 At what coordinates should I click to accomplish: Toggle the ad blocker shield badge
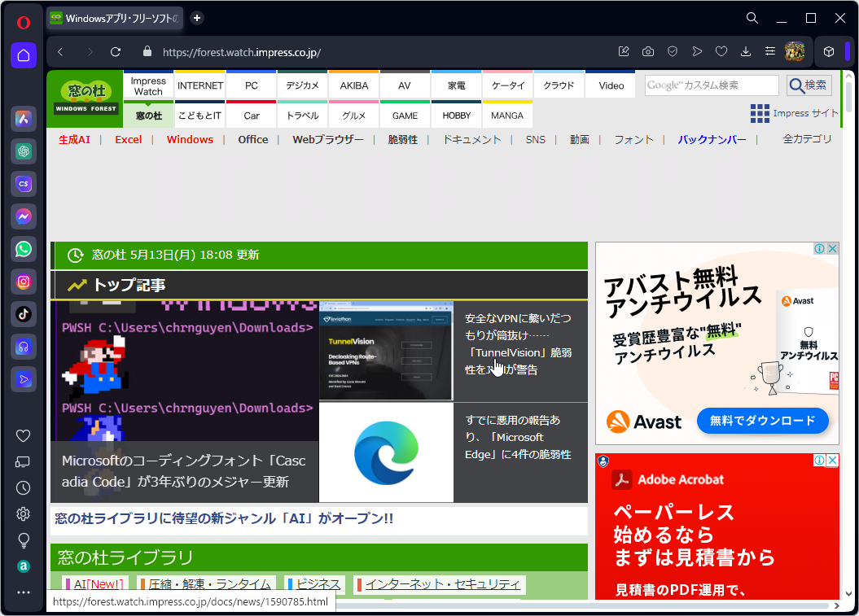click(673, 51)
